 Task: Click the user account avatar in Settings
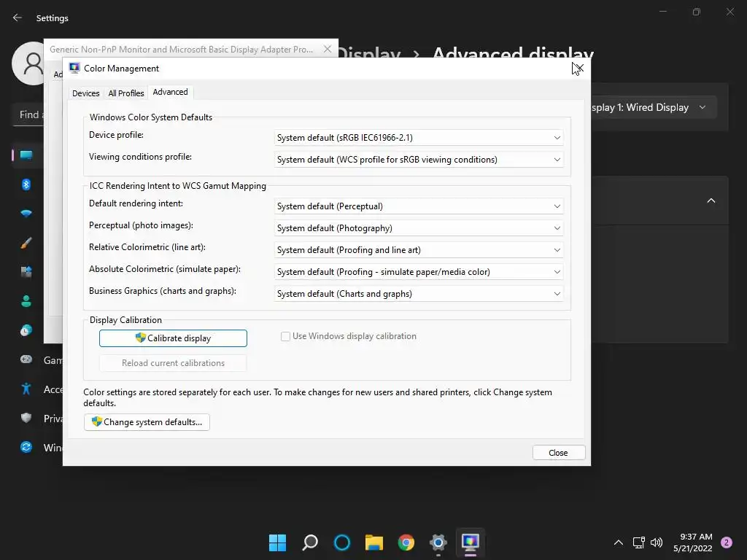pos(29,63)
